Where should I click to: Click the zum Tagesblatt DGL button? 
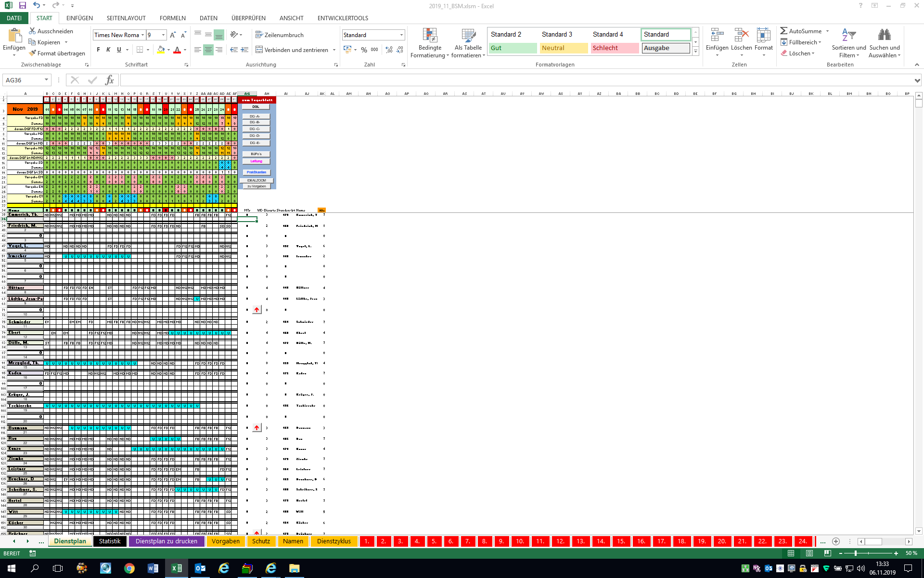(256, 106)
